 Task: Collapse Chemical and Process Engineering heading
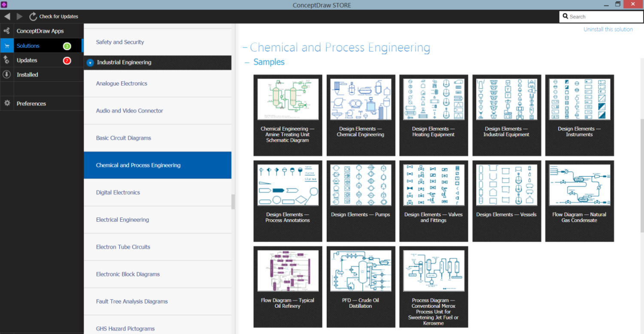coord(245,48)
